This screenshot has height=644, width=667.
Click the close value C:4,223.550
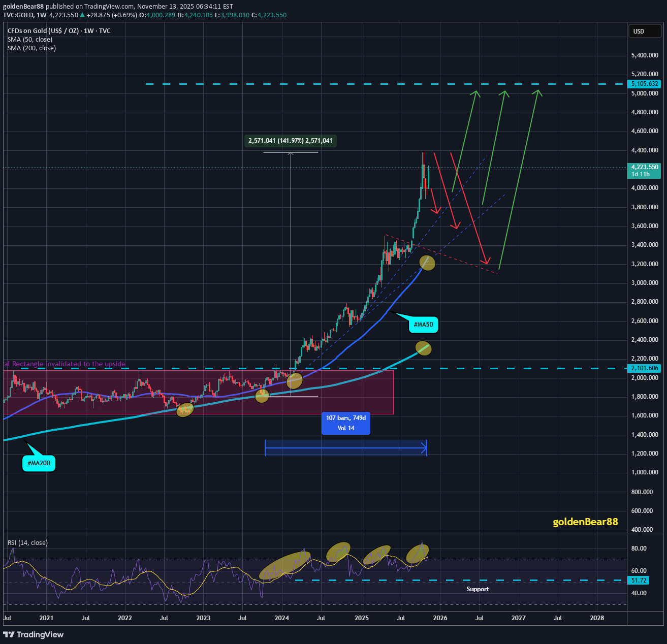(269, 15)
